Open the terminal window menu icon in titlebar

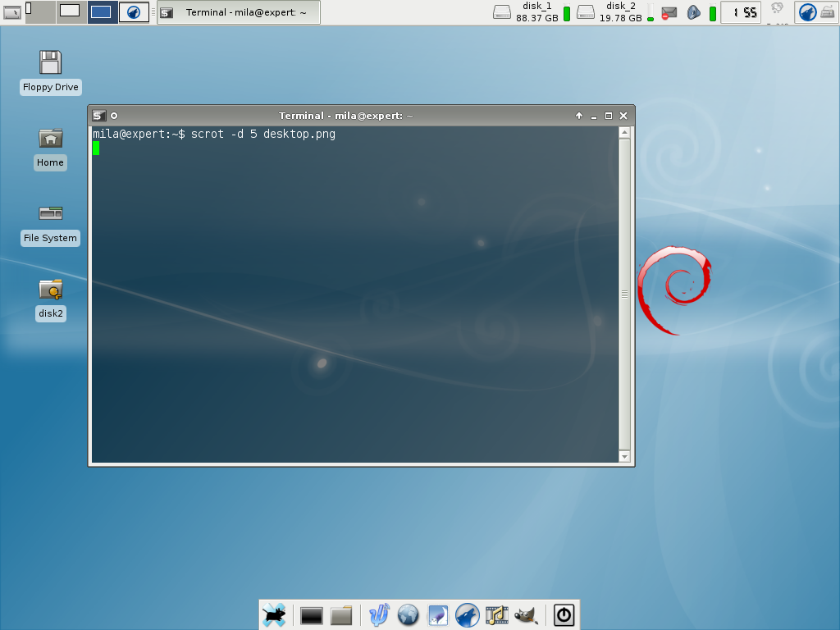(98, 116)
